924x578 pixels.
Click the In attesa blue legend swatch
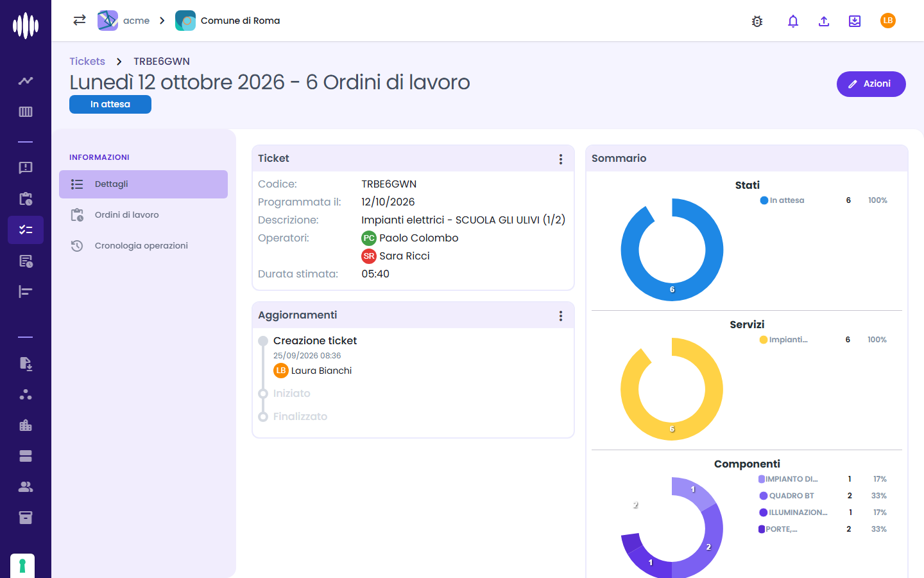tap(764, 200)
